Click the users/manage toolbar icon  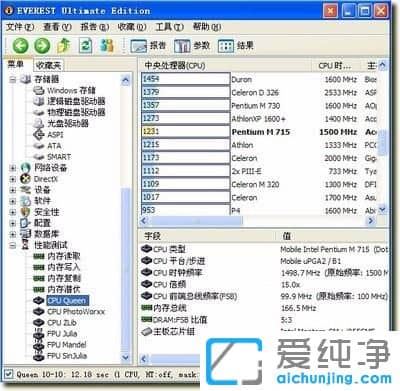(107, 46)
